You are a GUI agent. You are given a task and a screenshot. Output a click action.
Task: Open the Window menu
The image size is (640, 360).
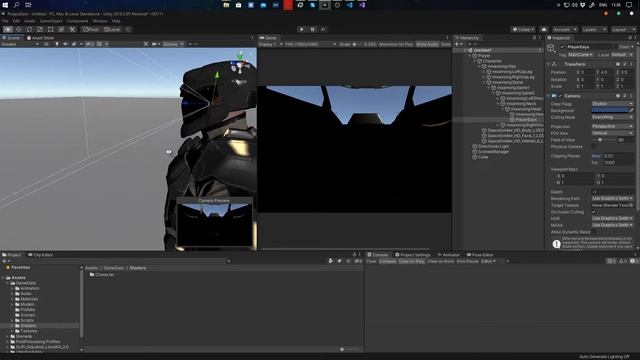(100, 21)
